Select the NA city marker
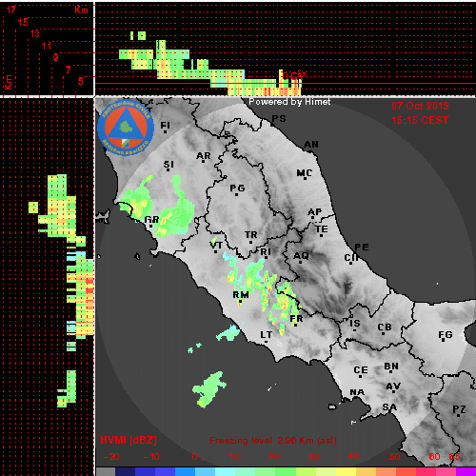The width and height of the screenshot is (476, 476). click(x=357, y=392)
